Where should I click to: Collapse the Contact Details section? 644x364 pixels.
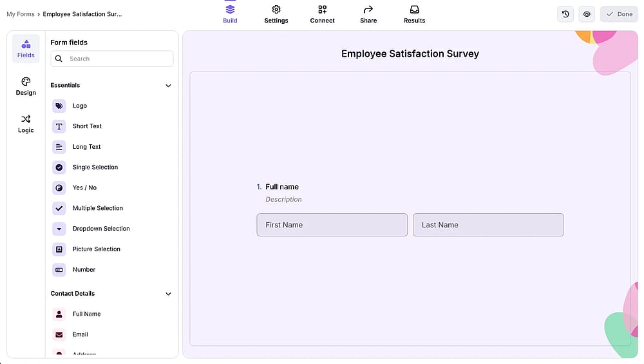pos(168,294)
